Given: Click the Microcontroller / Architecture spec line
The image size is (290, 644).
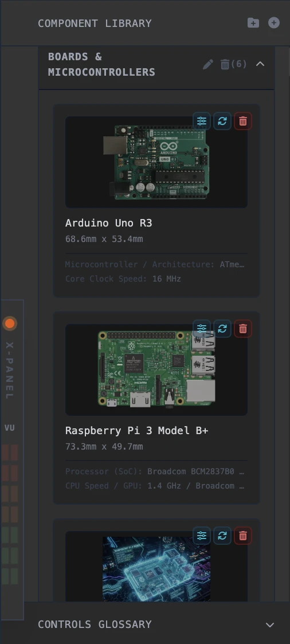Looking at the screenshot, I should pyautogui.click(x=155, y=264).
